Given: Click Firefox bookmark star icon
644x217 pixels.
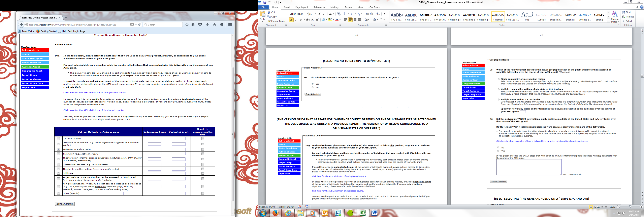Looking at the screenshot, I should coord(187,25).
